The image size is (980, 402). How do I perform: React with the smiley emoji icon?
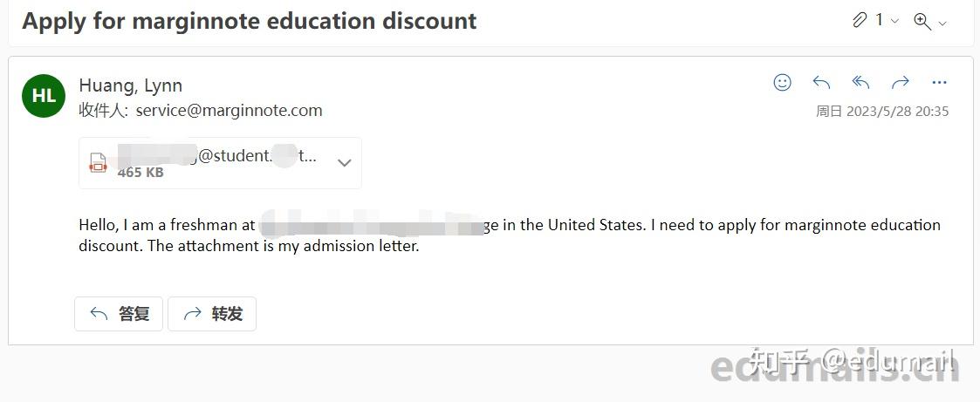pos(783,83)
